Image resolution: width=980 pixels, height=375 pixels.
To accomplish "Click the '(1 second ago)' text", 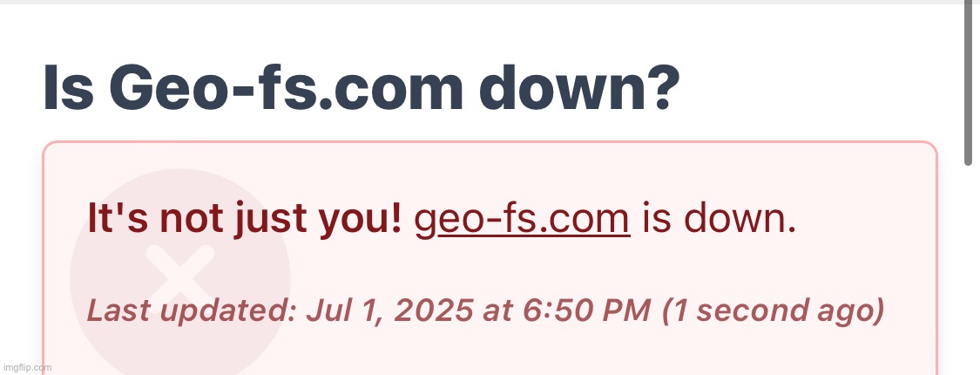I will 774,311.
